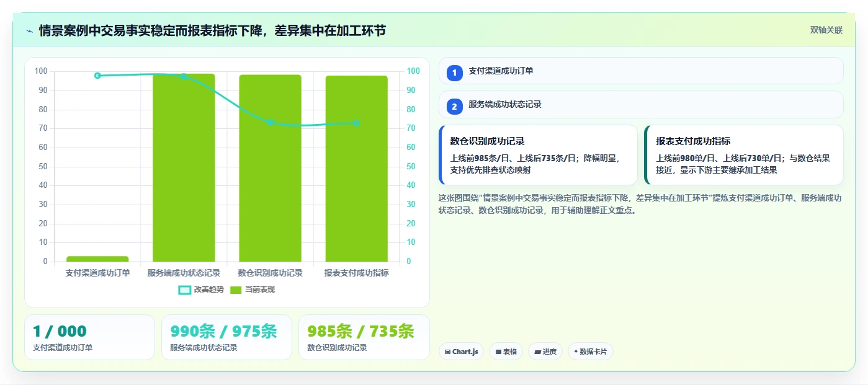
Task: Select the 服务端成功状态记录 list item
Action: [641, 104]
